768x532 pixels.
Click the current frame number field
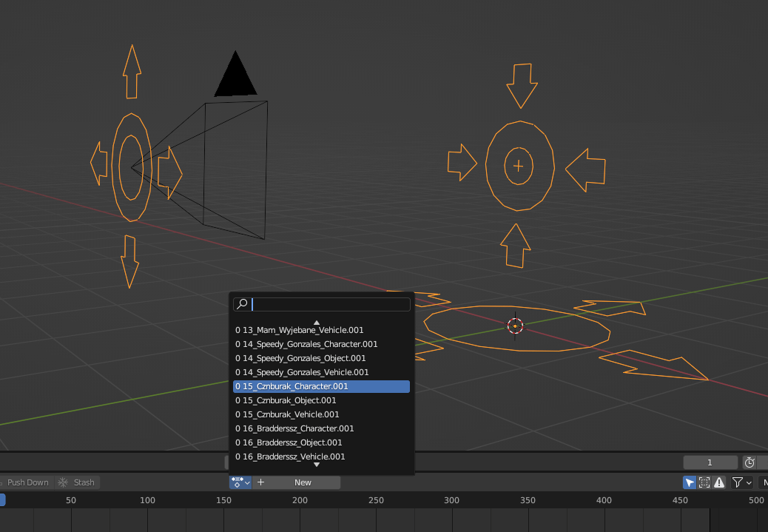[x=710, y=462]
